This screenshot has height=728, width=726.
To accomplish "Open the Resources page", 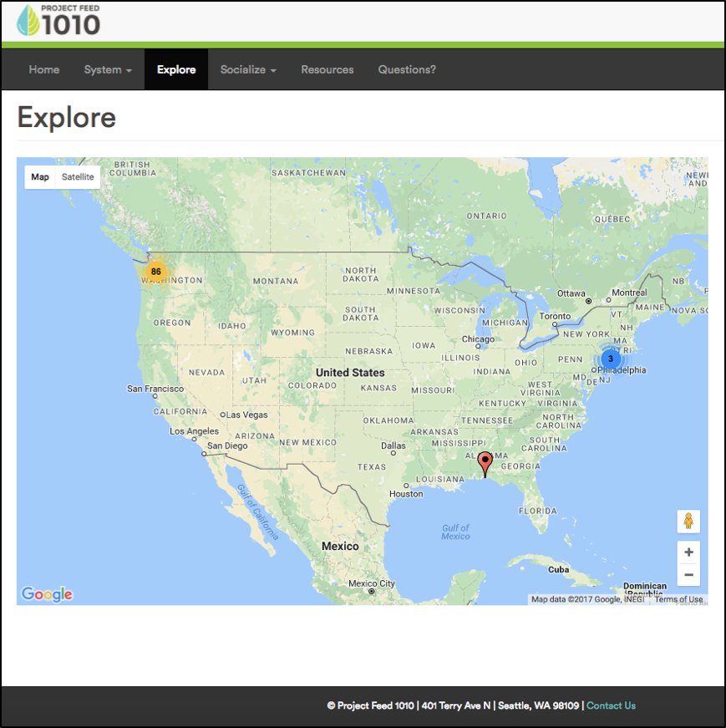I will click(x=327, y=69).
